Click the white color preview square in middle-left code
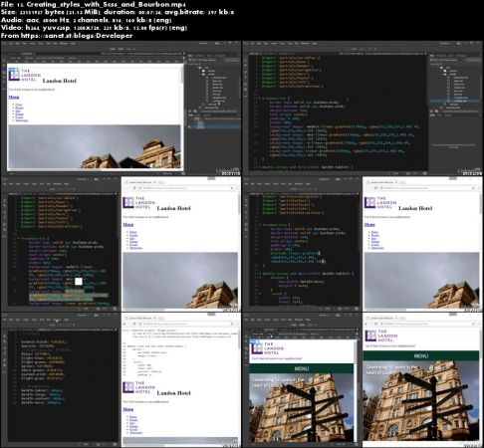 [x=79, y=282]
